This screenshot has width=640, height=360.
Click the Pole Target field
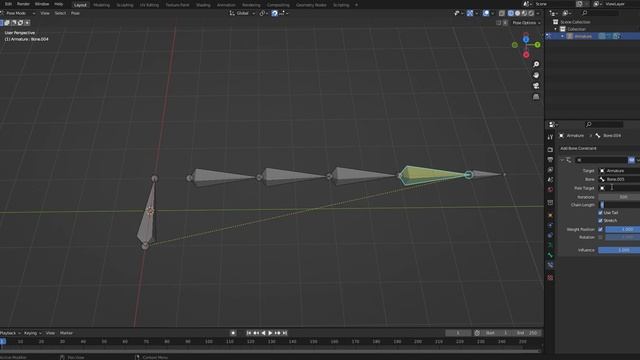tap(619, 188)
